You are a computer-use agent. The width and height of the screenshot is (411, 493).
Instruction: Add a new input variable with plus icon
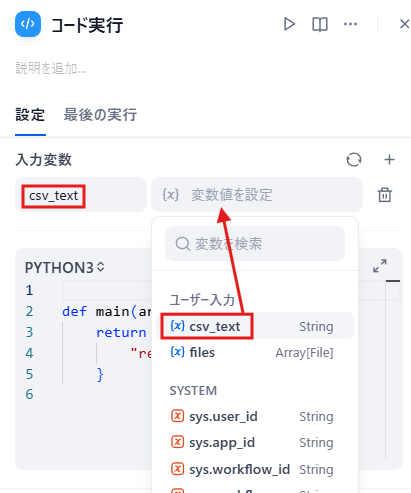[x=389, y=160]
